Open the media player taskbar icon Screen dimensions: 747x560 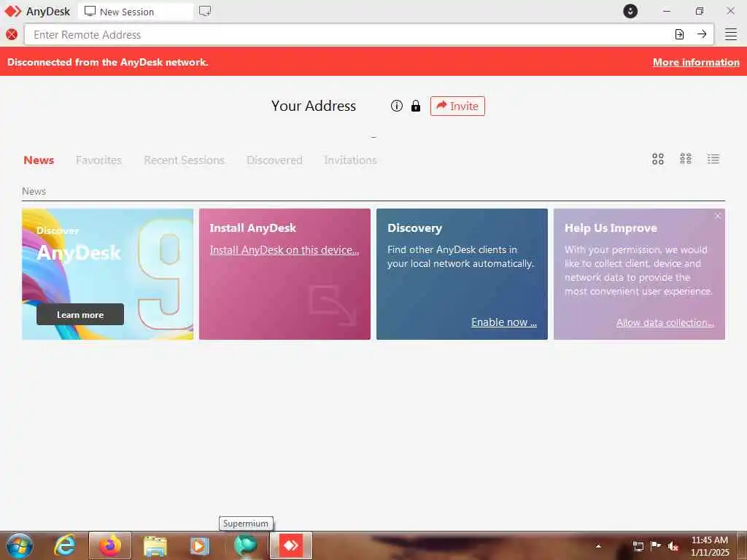pos(200,546)
